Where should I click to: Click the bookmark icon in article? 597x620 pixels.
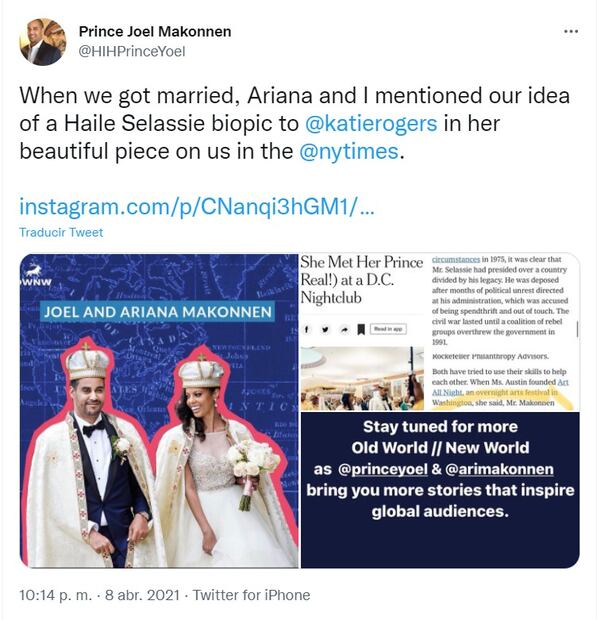point(361,329)
